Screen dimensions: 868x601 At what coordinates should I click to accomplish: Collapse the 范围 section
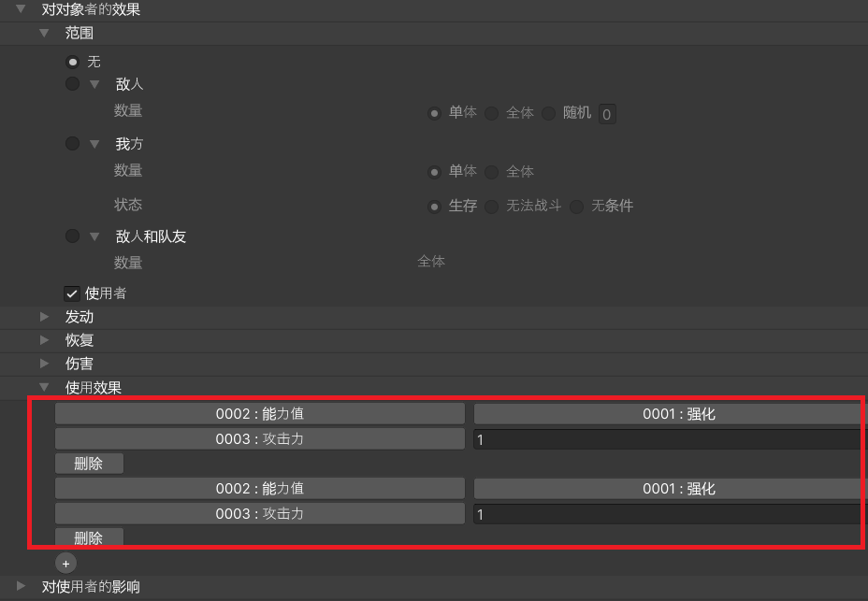coord(44,33)
